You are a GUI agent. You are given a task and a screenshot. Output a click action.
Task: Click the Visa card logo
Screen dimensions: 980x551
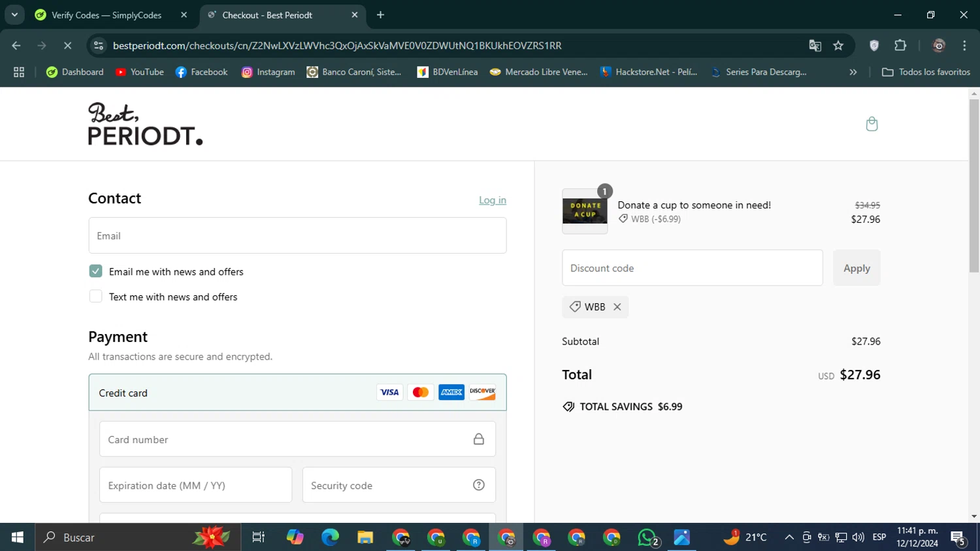pos(389,392)
